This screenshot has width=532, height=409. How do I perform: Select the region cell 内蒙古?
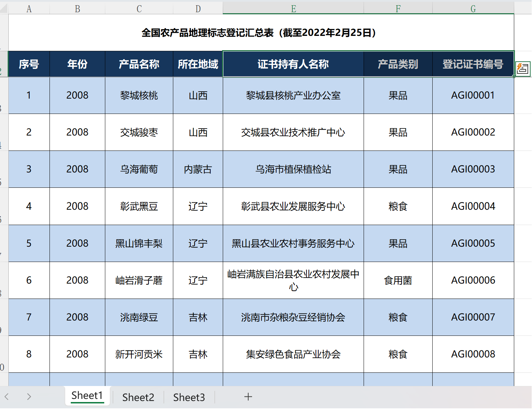click(x=198, y=169)
